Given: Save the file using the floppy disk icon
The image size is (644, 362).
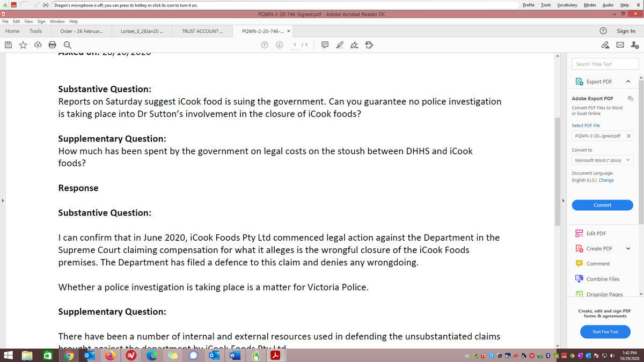Looking at the screenshot, I should point(9,46).
